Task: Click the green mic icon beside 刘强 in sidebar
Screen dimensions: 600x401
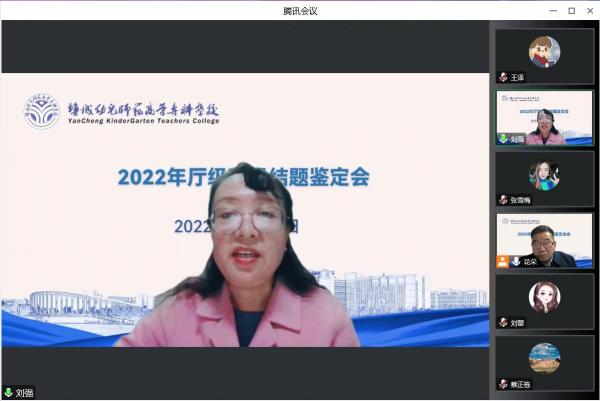Action: pos(503,139)
